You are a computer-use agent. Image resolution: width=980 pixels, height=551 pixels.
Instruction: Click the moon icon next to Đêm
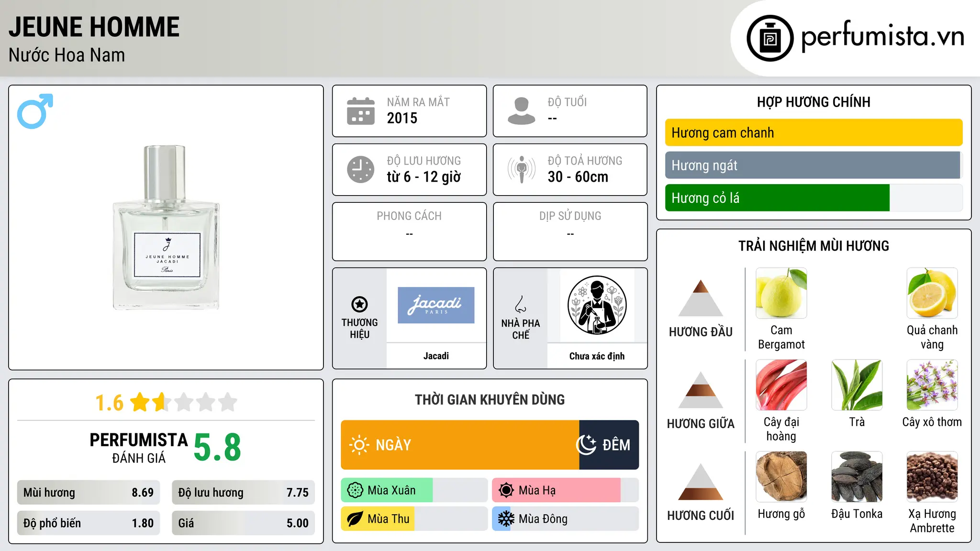coord(586,445)
